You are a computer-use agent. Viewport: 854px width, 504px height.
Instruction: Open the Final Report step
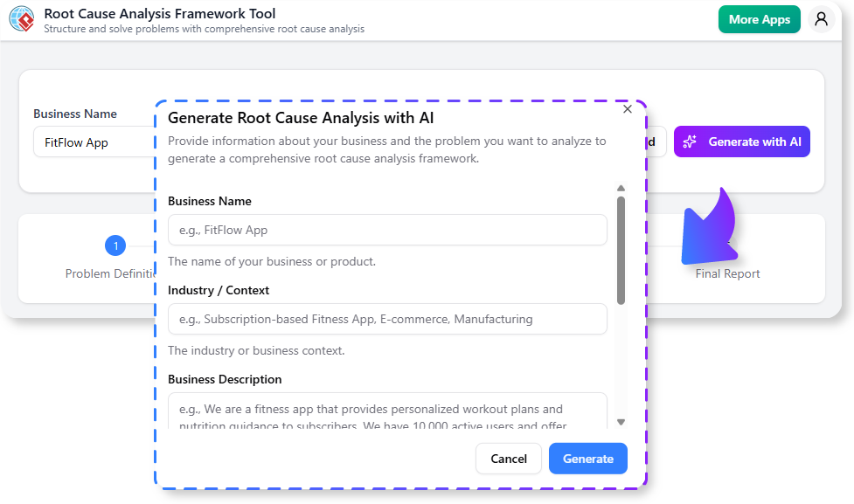pyautogui.click(x=726, y=273)
